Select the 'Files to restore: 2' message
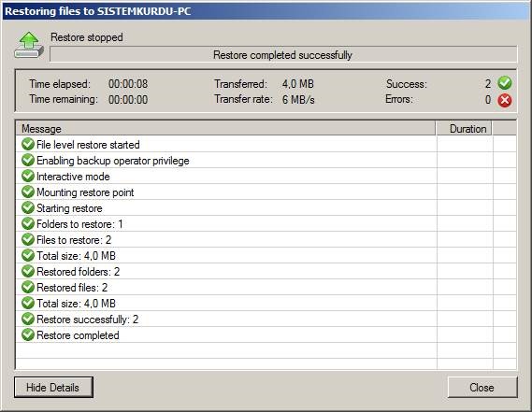 (x=74, y=240)
